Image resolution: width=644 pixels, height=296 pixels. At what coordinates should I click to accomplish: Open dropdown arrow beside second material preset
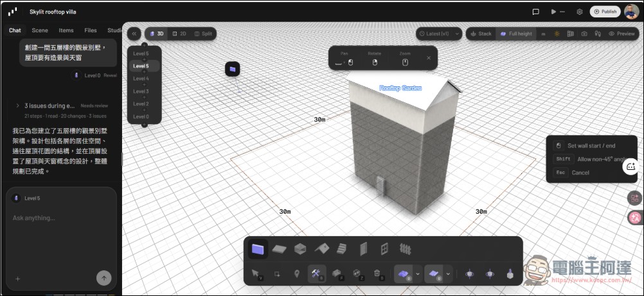448,274
